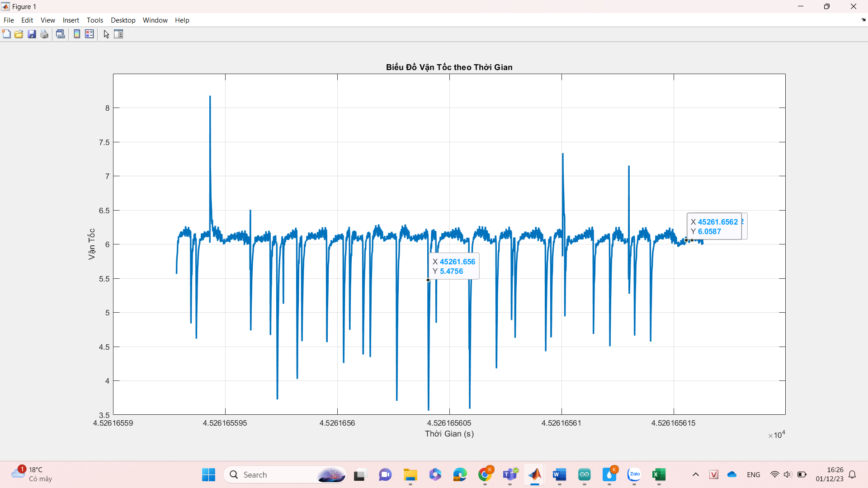Show hidden system tray icons chevron

tap(696, 474)
